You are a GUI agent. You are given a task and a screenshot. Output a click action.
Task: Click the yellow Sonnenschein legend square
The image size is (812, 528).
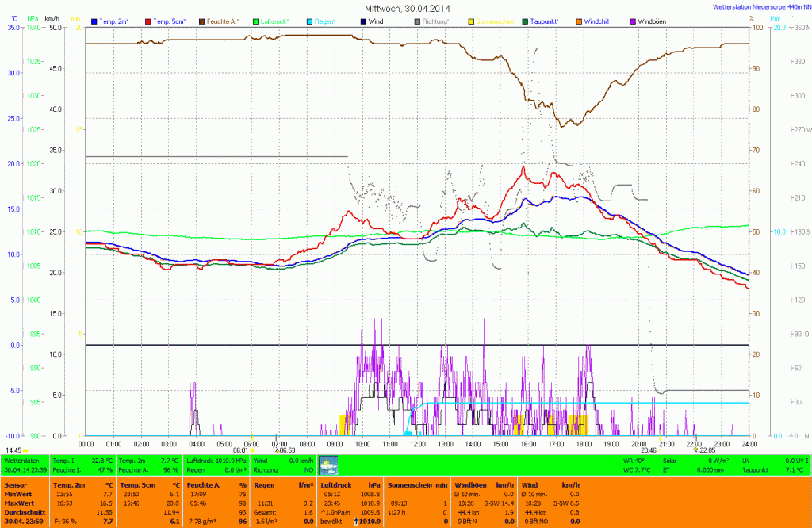[471, 21]
